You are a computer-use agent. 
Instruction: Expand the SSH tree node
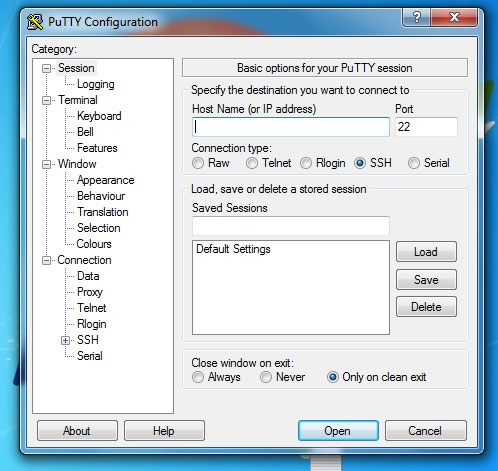tap(66, 340)
